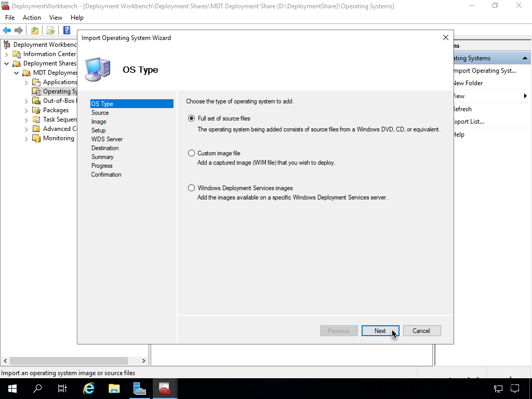Screen dimensions: 532x399
Task: Click the Deployment Workbench root icon
Action: click(x=6, y=45)
